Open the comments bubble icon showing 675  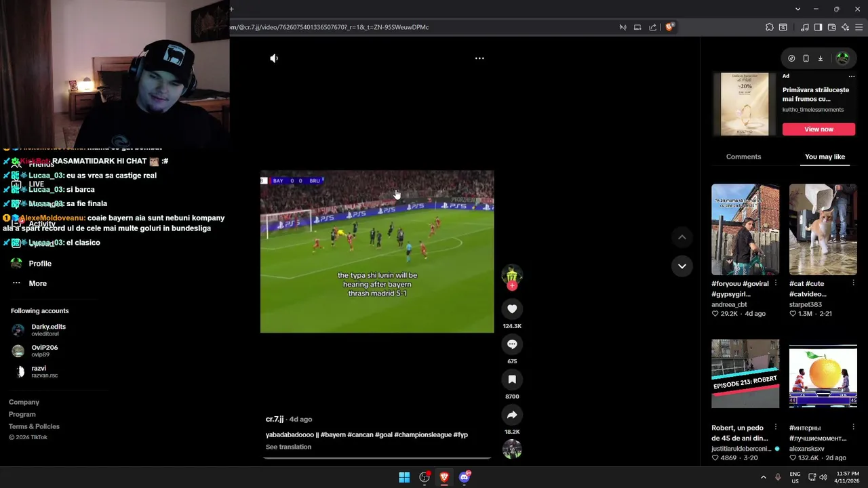coord(512,344)
